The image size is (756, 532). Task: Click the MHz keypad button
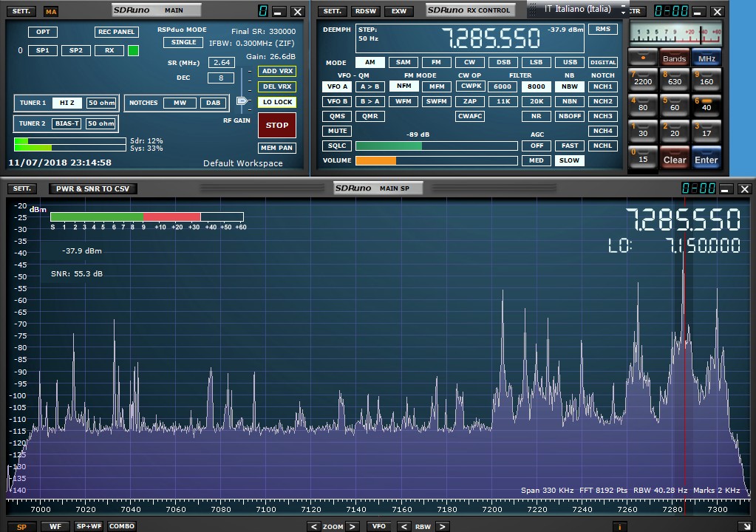706,58
